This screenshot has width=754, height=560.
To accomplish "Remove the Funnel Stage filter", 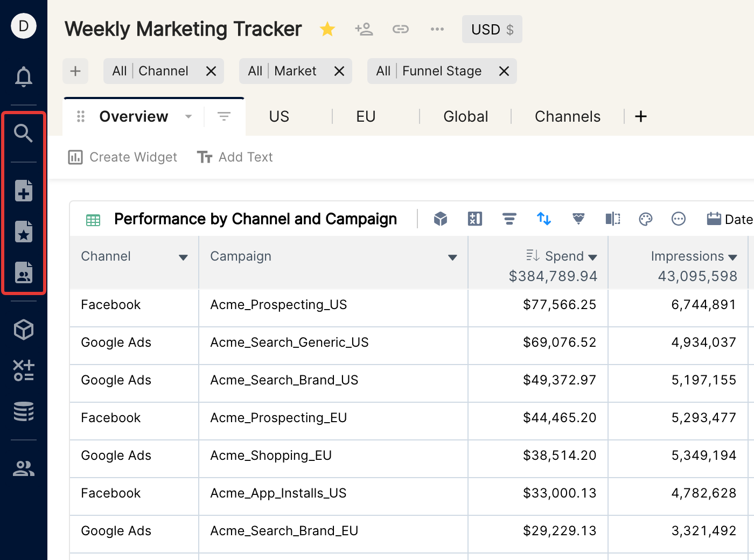I will 504,71.
